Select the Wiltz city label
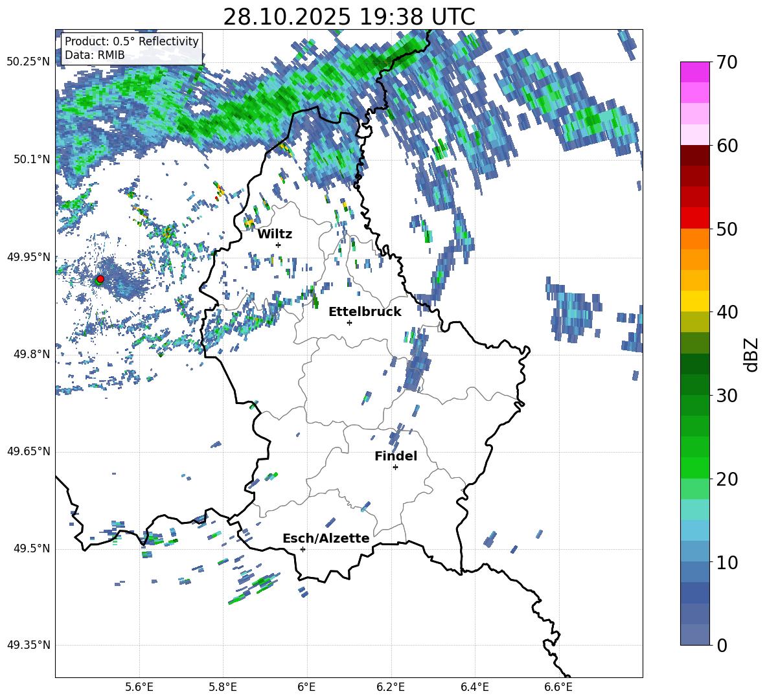The width and height of the screenshot is (767, 700). [275, 234]
